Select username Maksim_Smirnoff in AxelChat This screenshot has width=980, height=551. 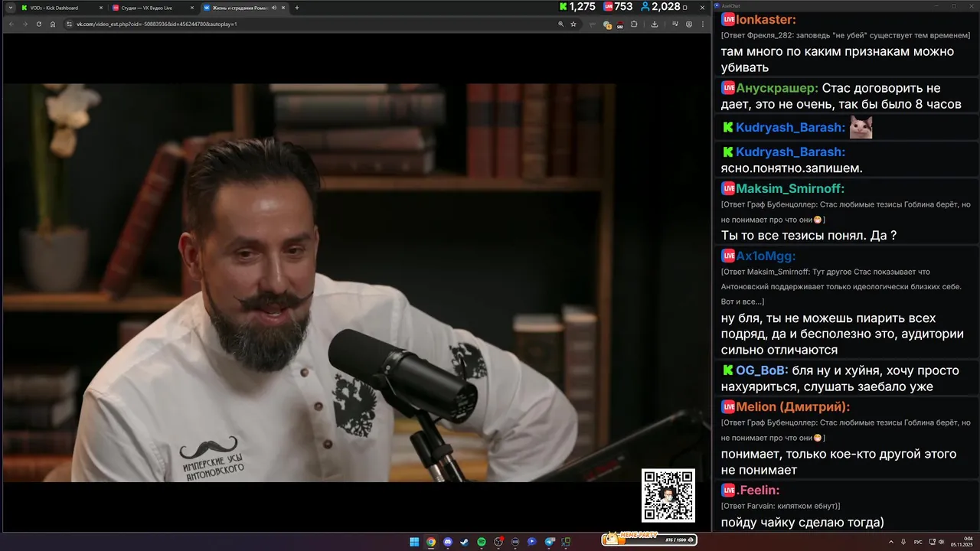(790, 188)
